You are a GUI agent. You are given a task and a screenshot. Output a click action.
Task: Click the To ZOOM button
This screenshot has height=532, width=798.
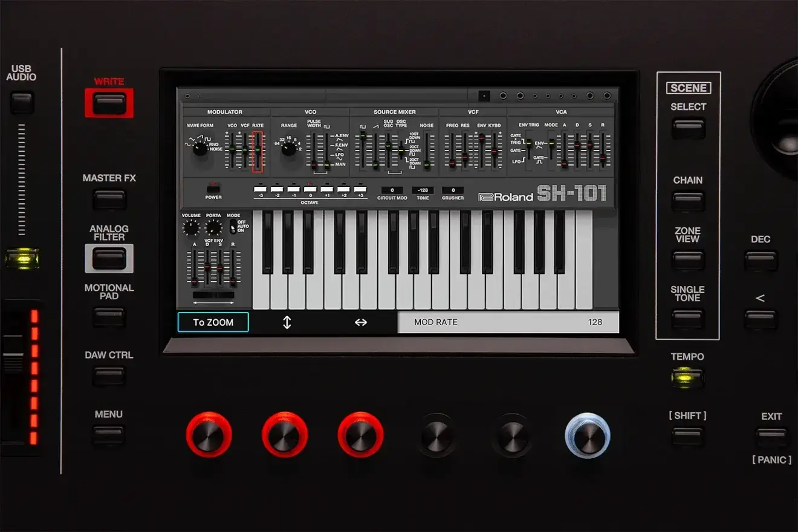pos(213,322)
